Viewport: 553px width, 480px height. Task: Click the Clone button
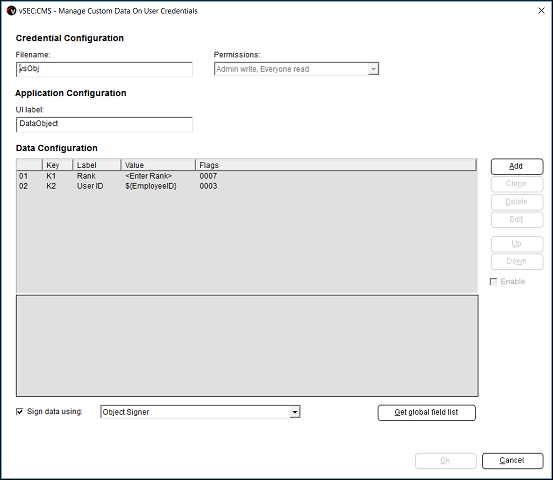click(x=517, y=184)
